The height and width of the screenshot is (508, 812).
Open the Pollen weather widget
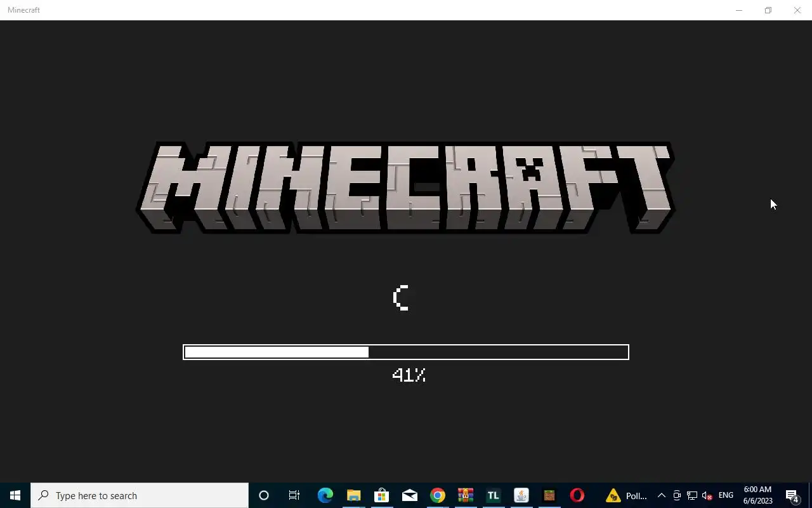coord(627,495)
